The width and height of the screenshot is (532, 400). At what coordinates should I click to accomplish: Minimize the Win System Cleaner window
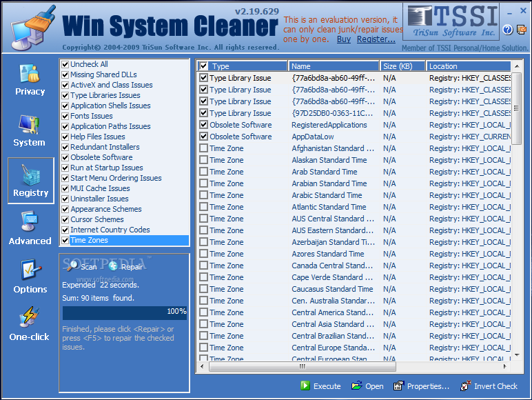tap(509, 13)
